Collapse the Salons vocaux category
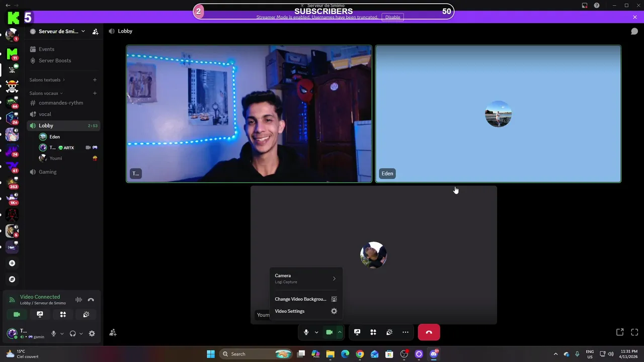Viewport: 644px width, 362px height. point(46,93)
